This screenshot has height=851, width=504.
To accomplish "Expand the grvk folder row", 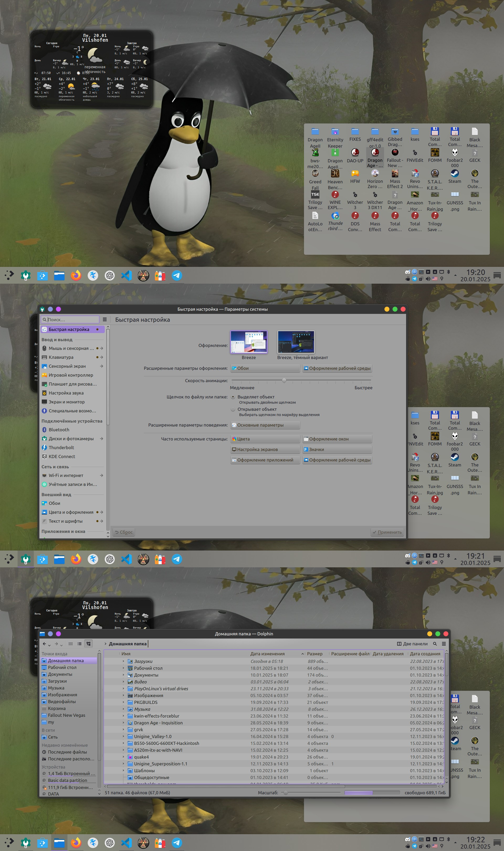I will [x=123, y=729].
